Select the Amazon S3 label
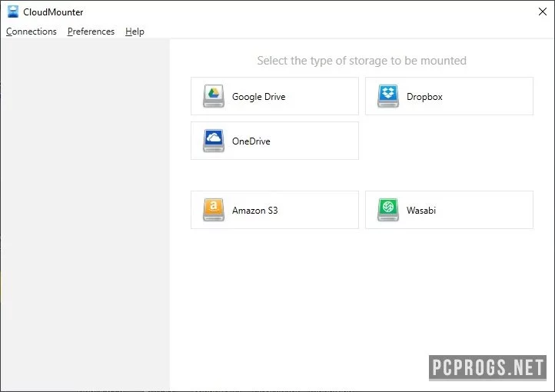Screen dimensions: 555x392 255,211
